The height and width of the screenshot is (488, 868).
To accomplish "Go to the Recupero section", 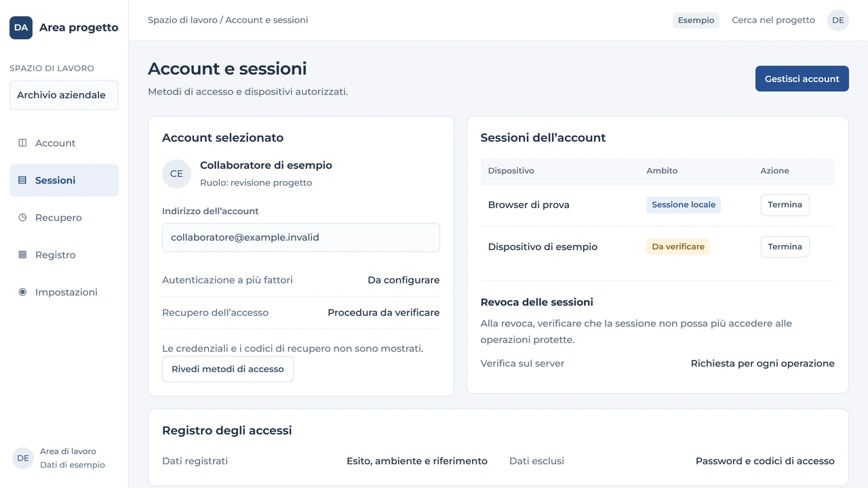I will tap(64, 218).
